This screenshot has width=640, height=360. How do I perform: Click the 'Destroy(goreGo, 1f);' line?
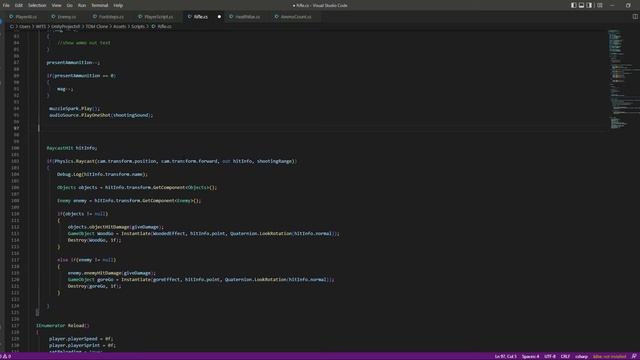(x=94, y=286)
